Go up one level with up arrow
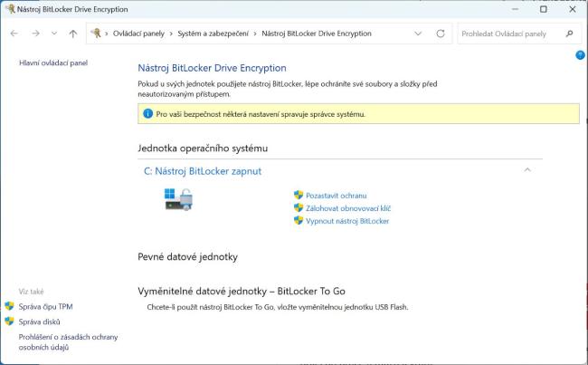The height and width of the screenshot is (365, 588). [x=72, y=34]
